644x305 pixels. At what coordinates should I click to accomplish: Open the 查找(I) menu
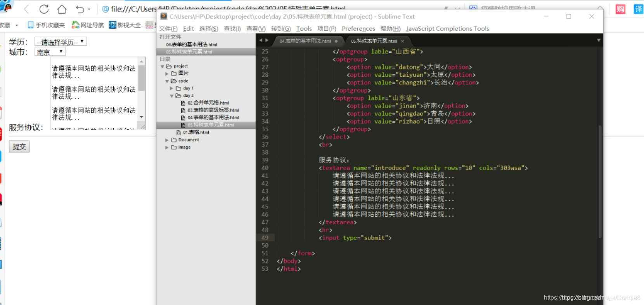[x=232, y=28]
